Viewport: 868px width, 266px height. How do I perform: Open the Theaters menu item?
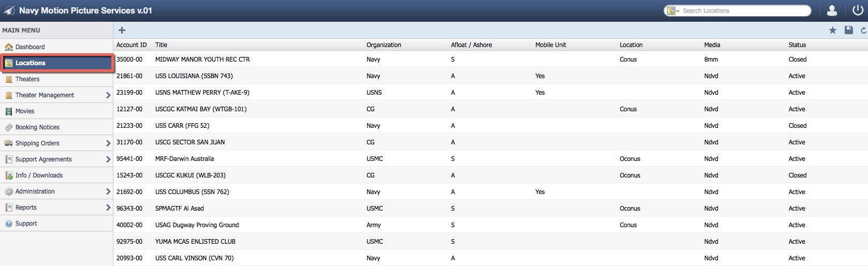click(x=27, y=79)
